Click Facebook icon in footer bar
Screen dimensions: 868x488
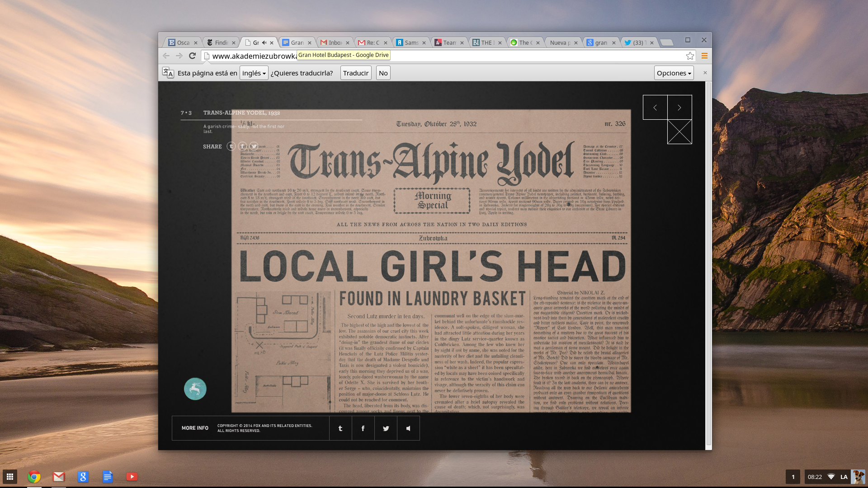pyautogui.click(x=363, y=428)
